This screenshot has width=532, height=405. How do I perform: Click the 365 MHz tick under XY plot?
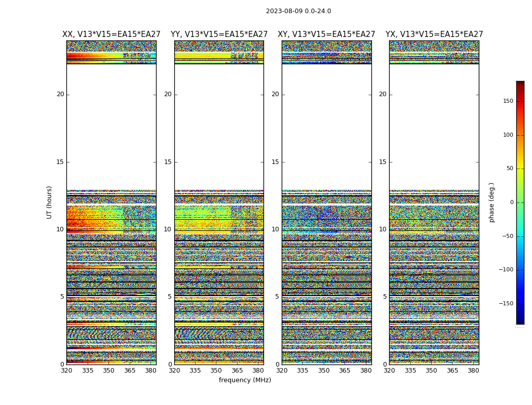345,371
